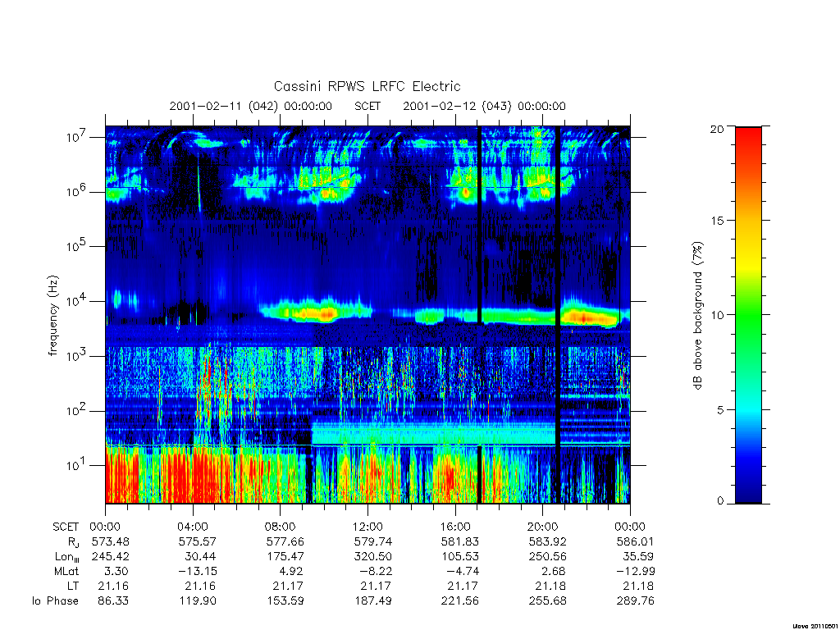Click colorbar tick value '10'
840x630 pixels.
tap(717, 315)
